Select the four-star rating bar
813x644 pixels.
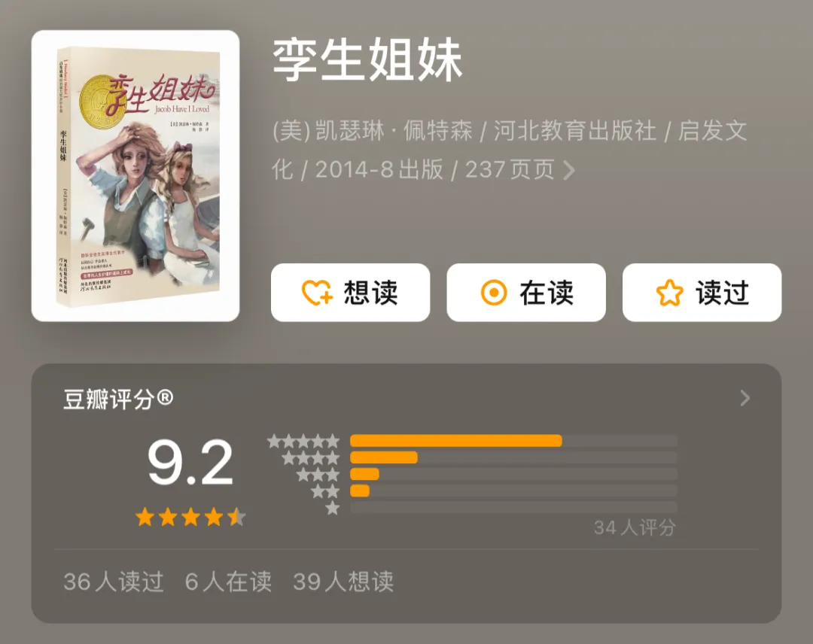514,457
